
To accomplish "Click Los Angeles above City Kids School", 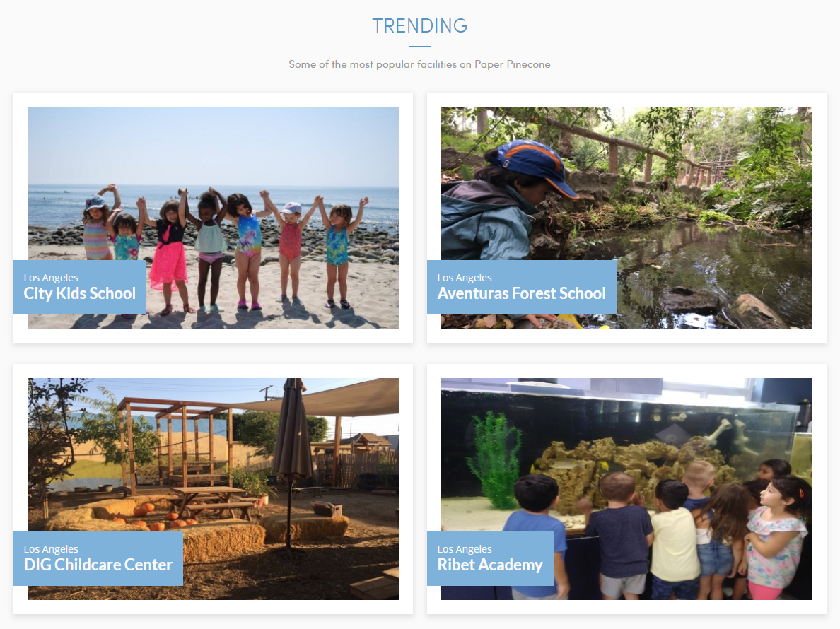I will pyautogui.click(x=51, y=277).
